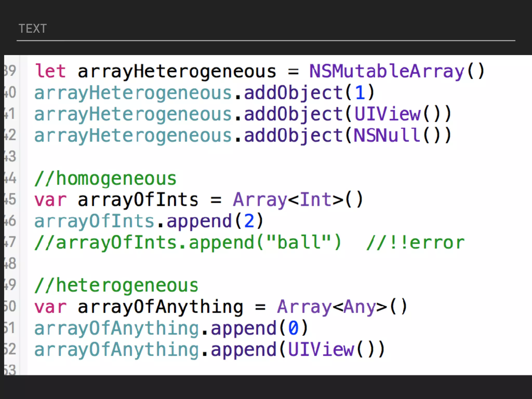
Task: Click the blue number 1 in addObject(1)
Action: (x=360, y=93)
